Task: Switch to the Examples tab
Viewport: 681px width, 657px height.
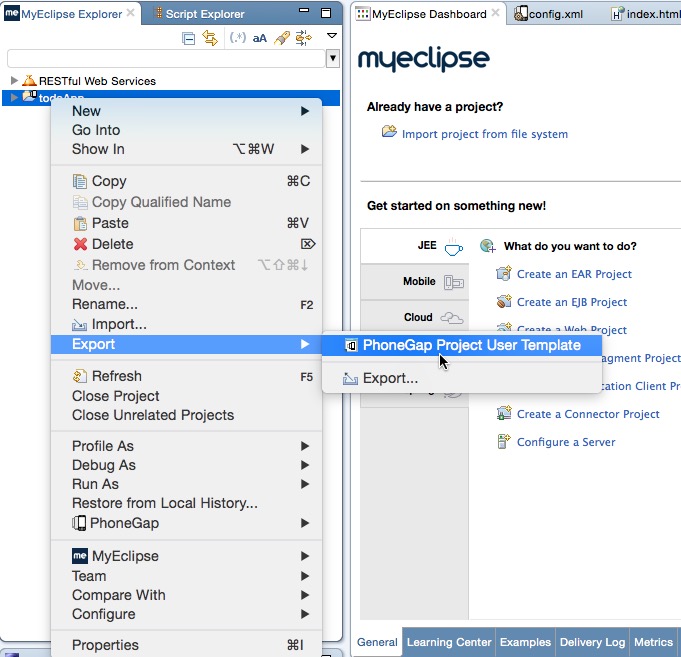Action: pyautogui.click(x=525, y=642)
